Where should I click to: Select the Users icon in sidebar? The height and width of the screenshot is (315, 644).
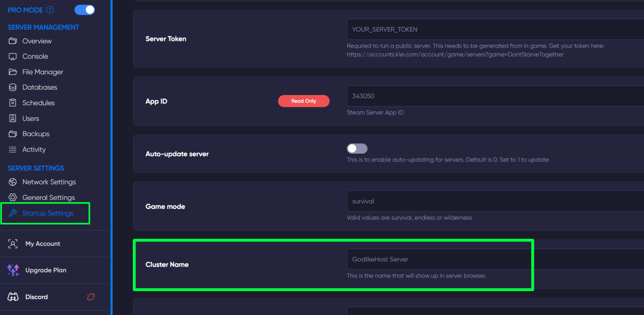click(x=13, y=119)
